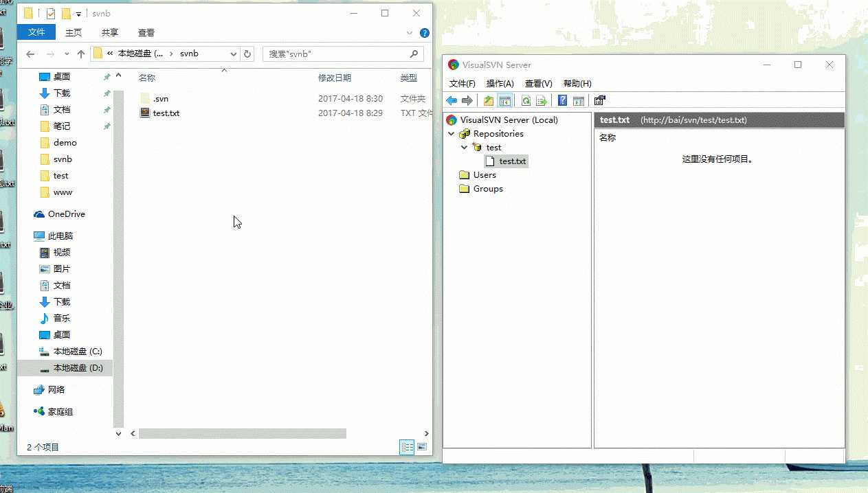Click the Explorer help icon

click(x=425, y=32)
